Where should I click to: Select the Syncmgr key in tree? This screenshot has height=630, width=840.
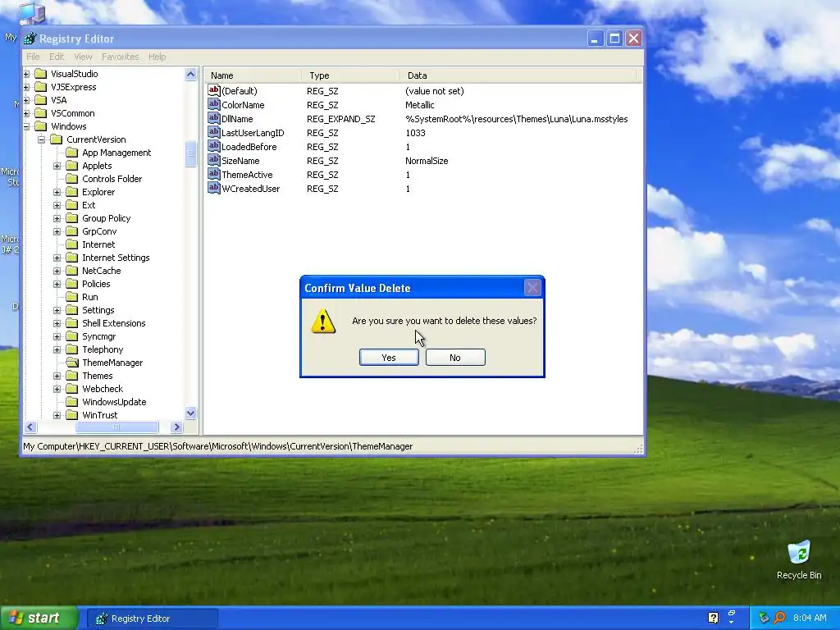[x=98, y=336]
